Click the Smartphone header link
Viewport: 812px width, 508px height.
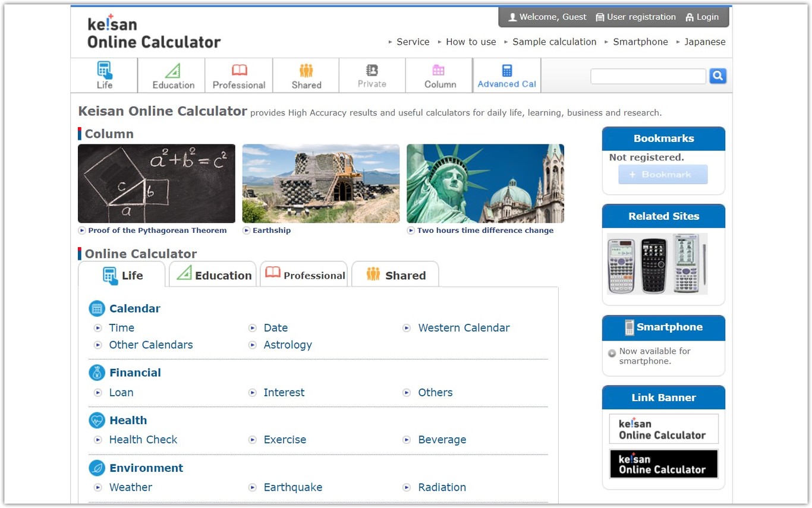coord(640,42)
